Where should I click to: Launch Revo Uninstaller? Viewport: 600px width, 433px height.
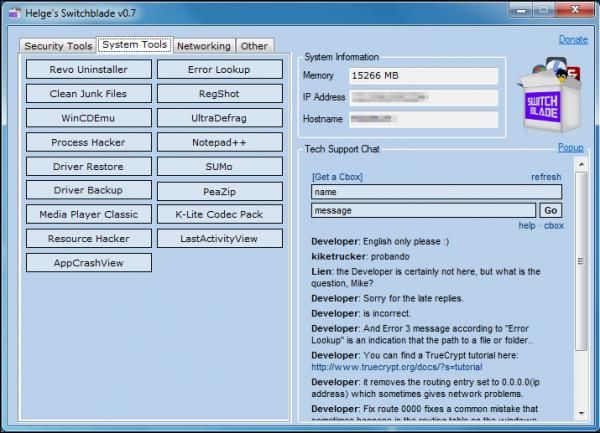click(89, 70)
